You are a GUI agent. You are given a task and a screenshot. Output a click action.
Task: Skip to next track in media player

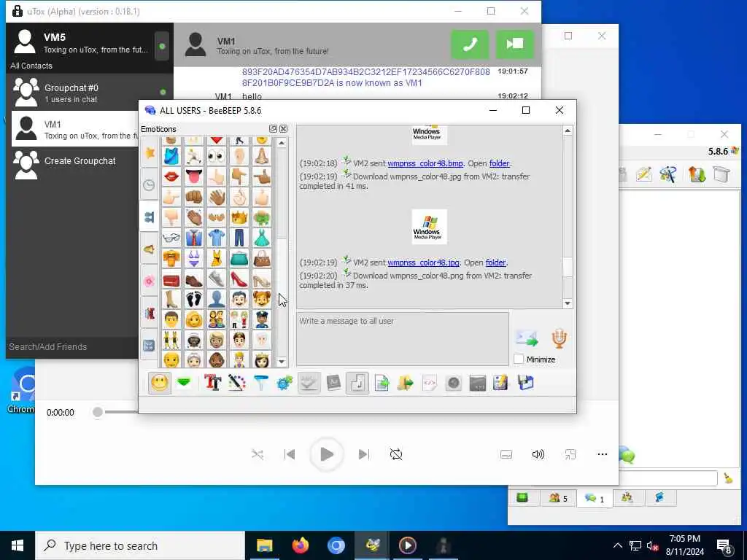tap(363, 454)
